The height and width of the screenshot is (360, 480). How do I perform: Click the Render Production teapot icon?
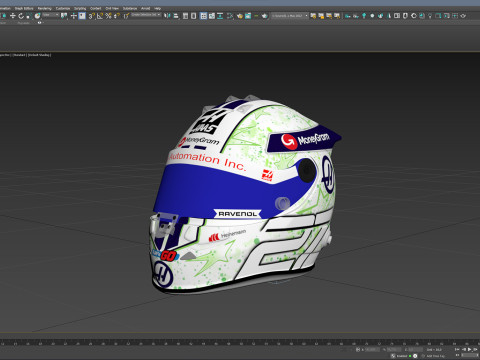click(265, 16)
